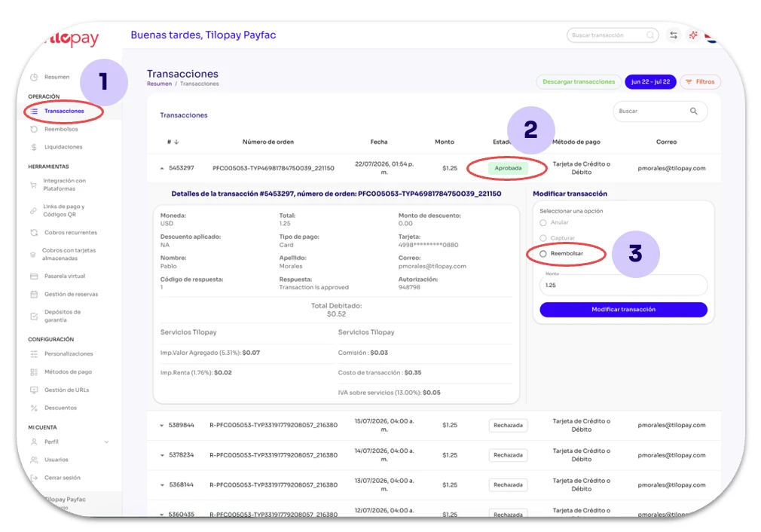Open Cobros con tarjetas almacenadas
The width and height of the screenshot is (761, 532).
69,255
